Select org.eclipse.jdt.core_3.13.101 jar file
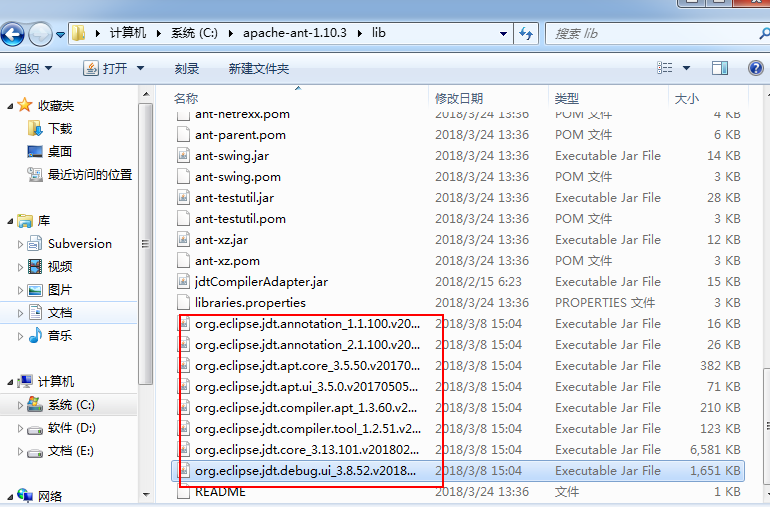Screen dimensions: 770x507 click(x=307, y=450)
